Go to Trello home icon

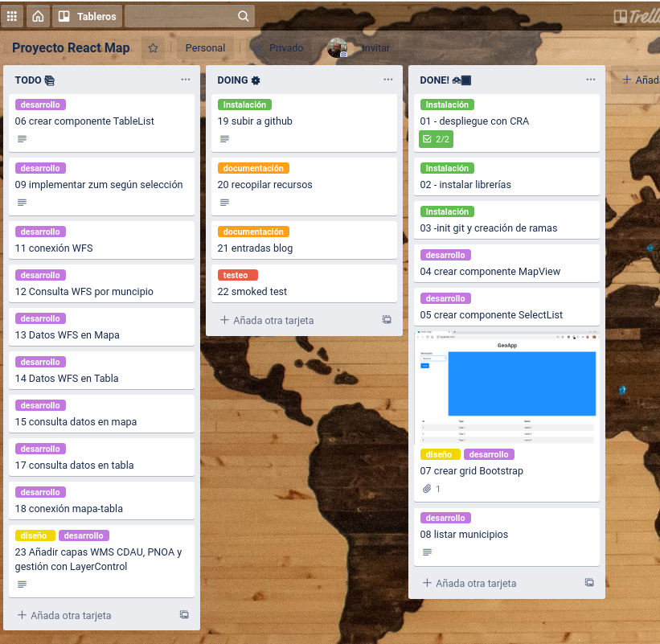38,16
